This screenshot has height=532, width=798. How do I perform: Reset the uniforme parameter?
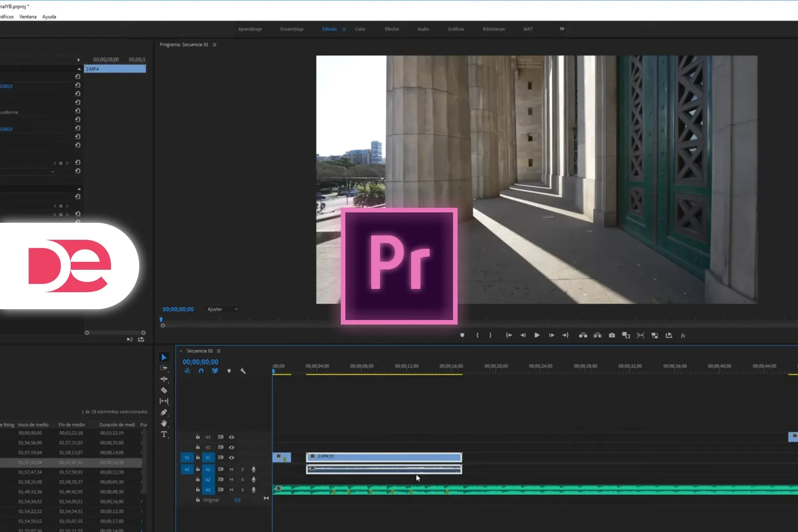(78, 111)
